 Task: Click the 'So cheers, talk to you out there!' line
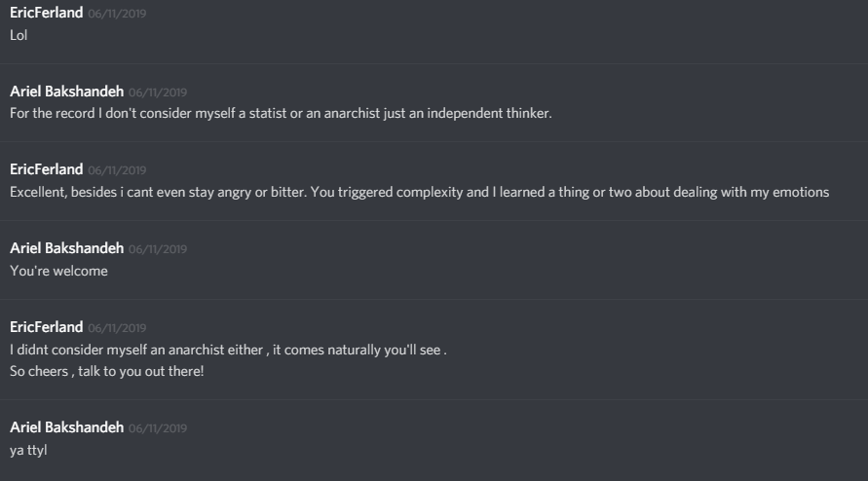(107, 371)
